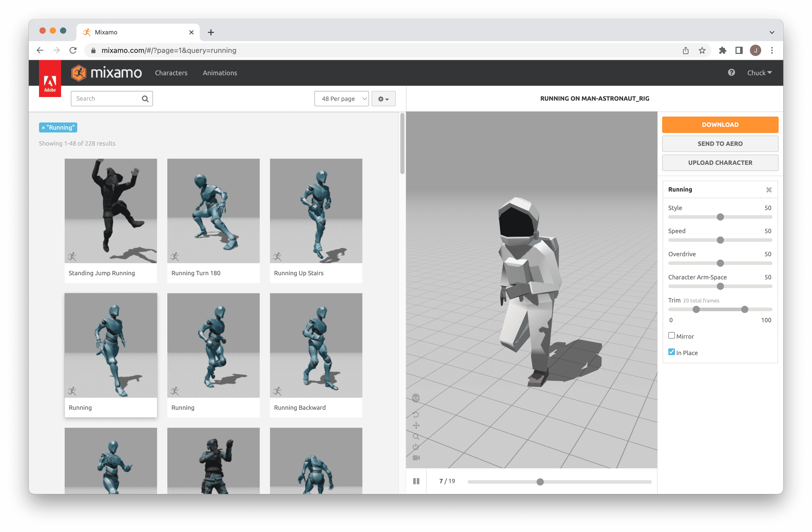Go to the Characters tab
This screenshot has width=812, height=532.
click(x=171, y=73)
